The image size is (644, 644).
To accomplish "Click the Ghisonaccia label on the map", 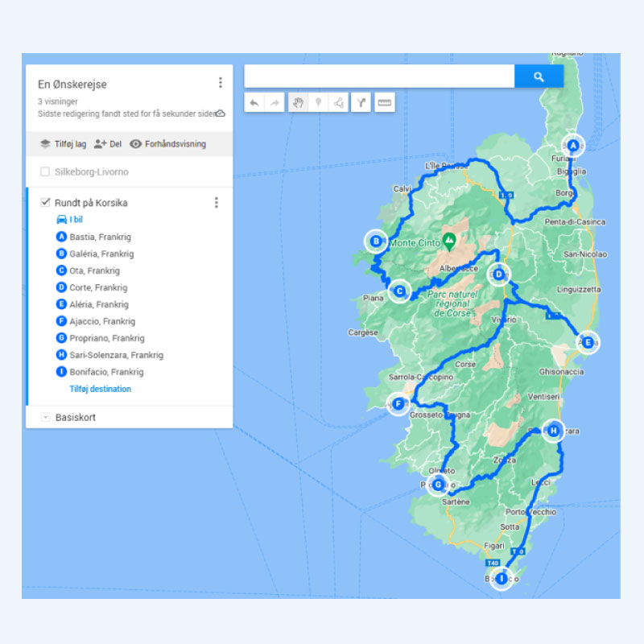I will [x=561, y=371].
